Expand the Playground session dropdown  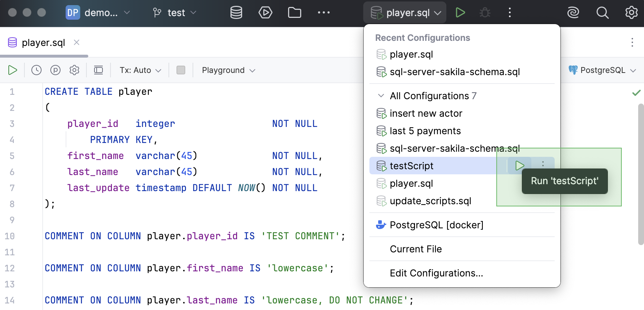coord(228,70)
